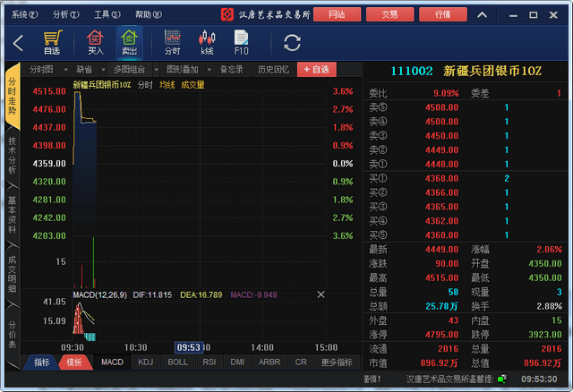Viewport: 573px width, 392px height.
Task: Click the + 自选 button
Action: (x=317, y=69)
